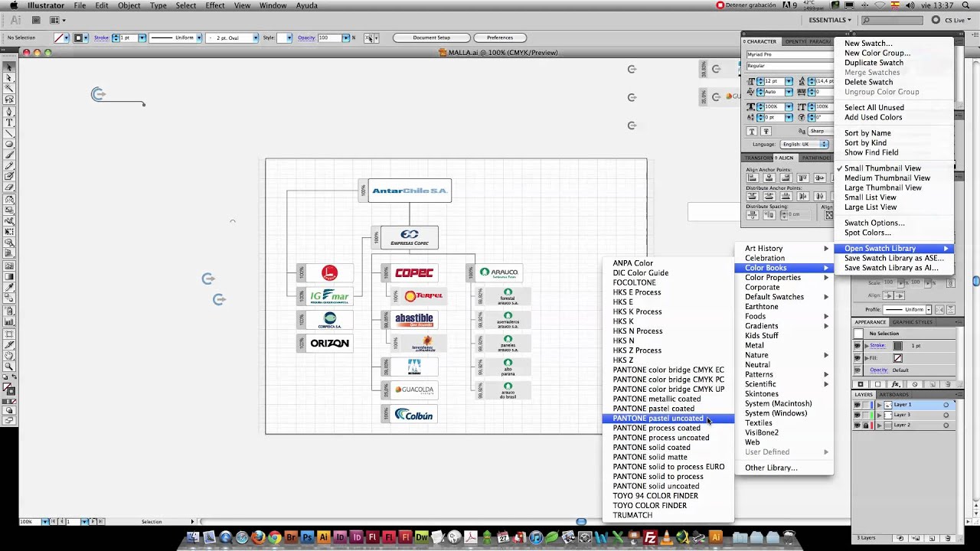Click Preferences button in control bar
Image resolution: width=980 pixels, height=551 pixels.
pos(500,37)
